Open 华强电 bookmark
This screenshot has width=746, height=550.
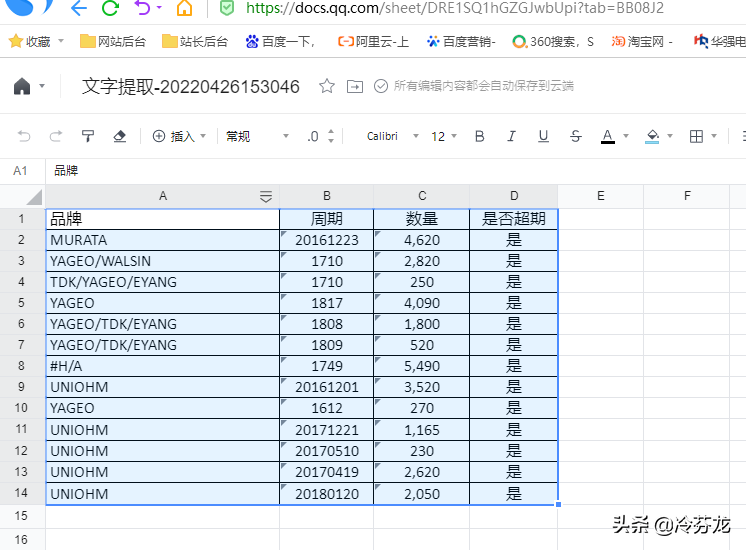tap(719, 42)
